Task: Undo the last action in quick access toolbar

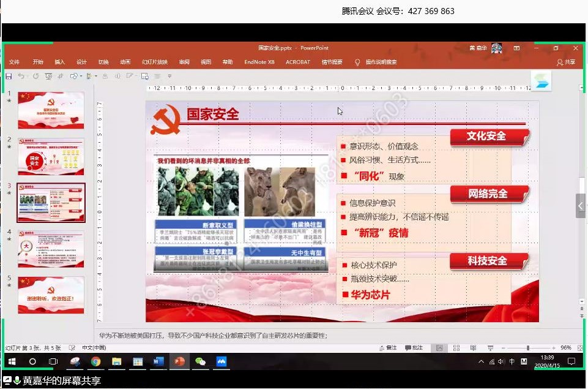Action: pyautogui.click(x=21, y=76)
